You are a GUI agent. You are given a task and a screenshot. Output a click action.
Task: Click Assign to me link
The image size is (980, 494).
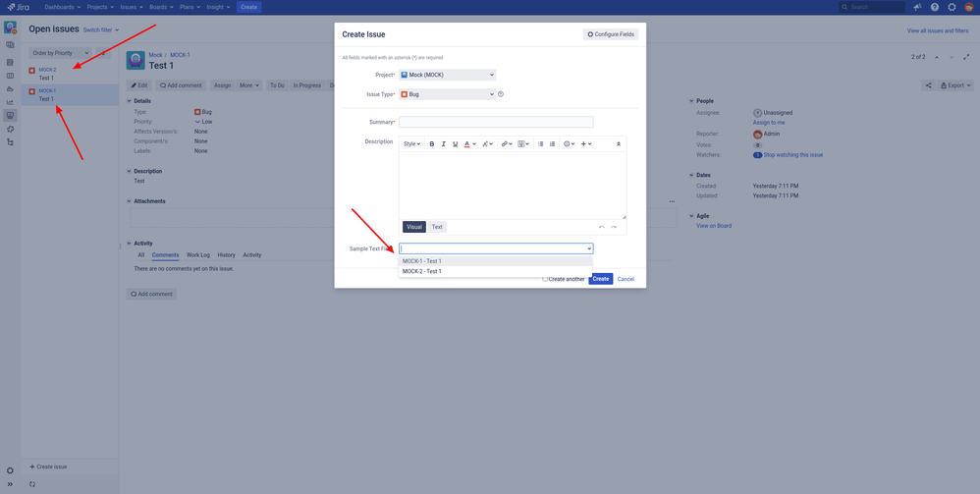pos(769,123)
